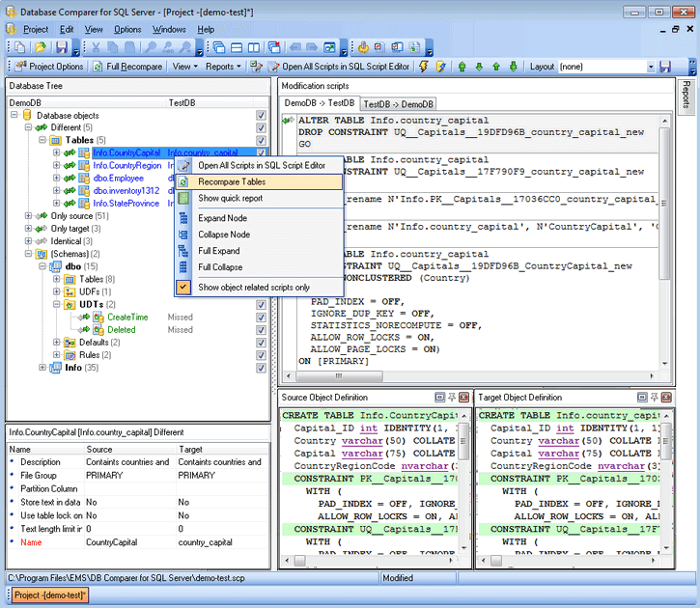This screenshot has height=608, width=700.
Task: Choose Recompare Tables from context menu
Action: click(x=259, y=182)
